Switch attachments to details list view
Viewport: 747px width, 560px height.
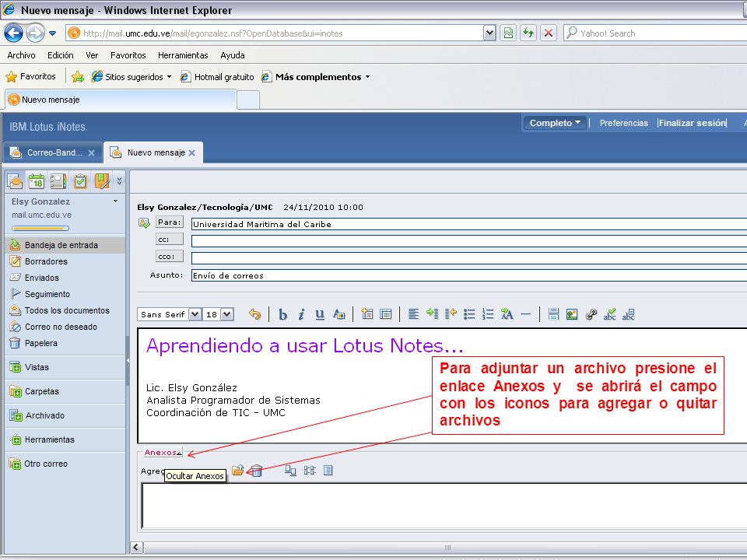point(328,471)
